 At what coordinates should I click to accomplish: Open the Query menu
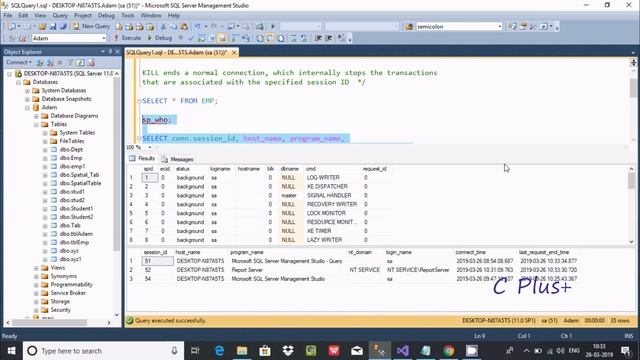tap(60, 16)
